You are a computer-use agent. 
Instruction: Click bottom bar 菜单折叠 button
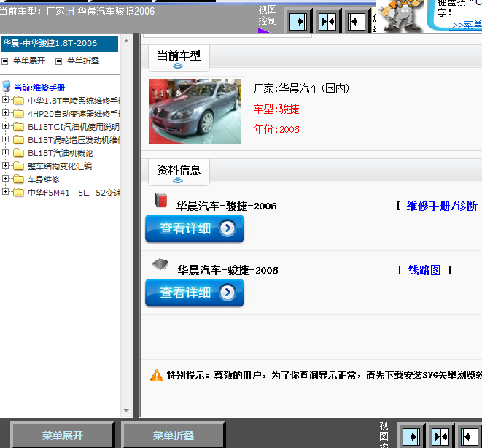click(x=174, y=436)
